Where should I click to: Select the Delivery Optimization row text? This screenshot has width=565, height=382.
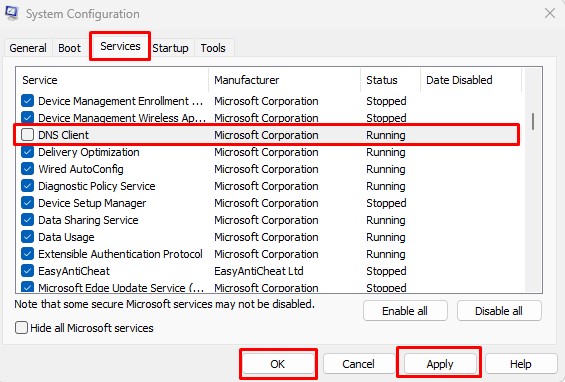(x=89, y=152)
